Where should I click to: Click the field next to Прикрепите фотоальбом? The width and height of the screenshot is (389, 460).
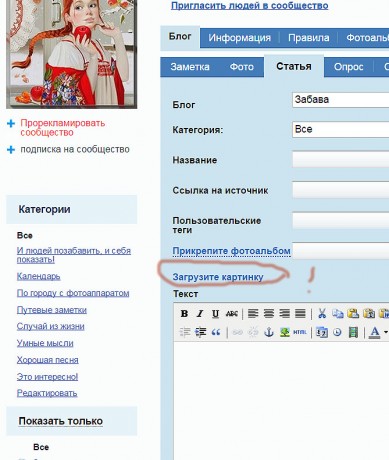340,251
